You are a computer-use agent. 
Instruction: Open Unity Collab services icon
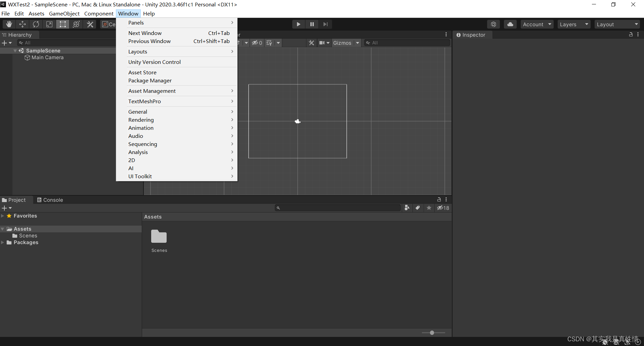(493, 24)
